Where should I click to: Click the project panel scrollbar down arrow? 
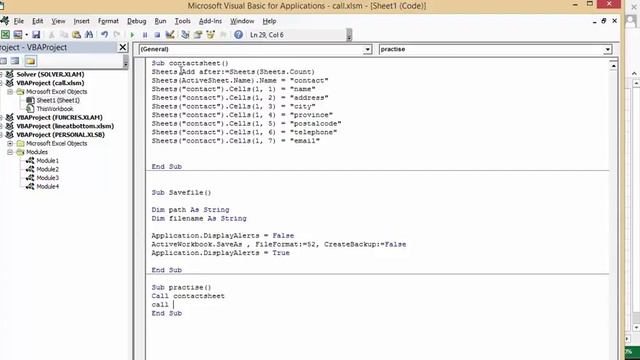[x=125, y=64]
